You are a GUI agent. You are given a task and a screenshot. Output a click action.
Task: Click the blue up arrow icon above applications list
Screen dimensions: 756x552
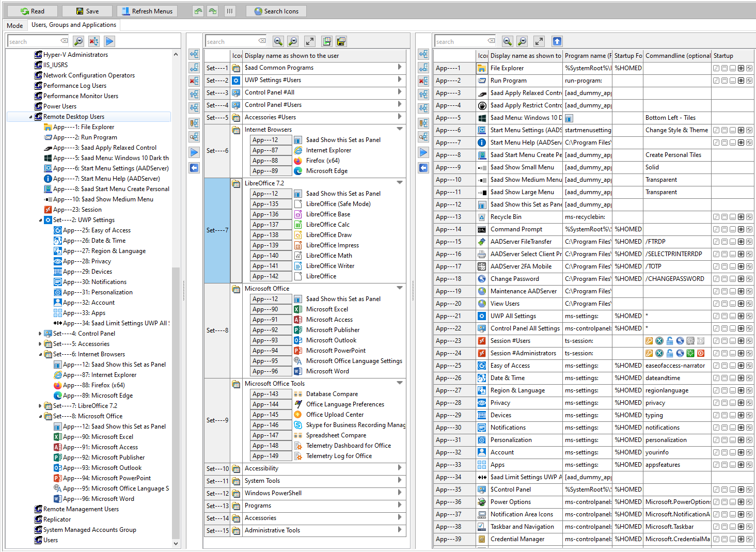click(x=557, y=41)
